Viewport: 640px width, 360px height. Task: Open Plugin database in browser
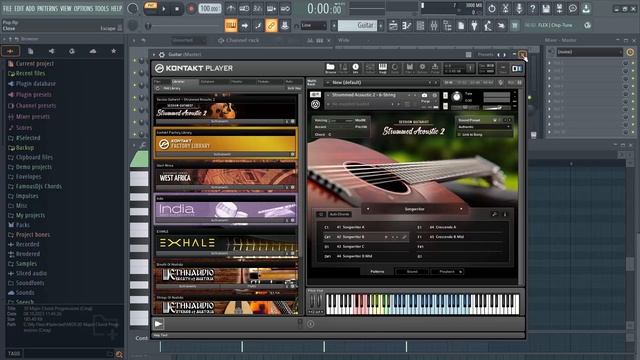[x=36, y=84]
